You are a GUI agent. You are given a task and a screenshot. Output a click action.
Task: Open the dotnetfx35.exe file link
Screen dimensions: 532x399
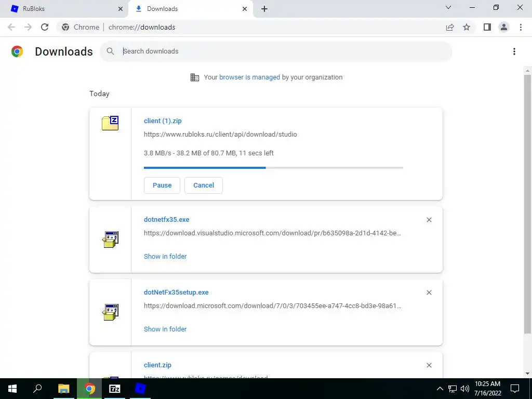167,220
